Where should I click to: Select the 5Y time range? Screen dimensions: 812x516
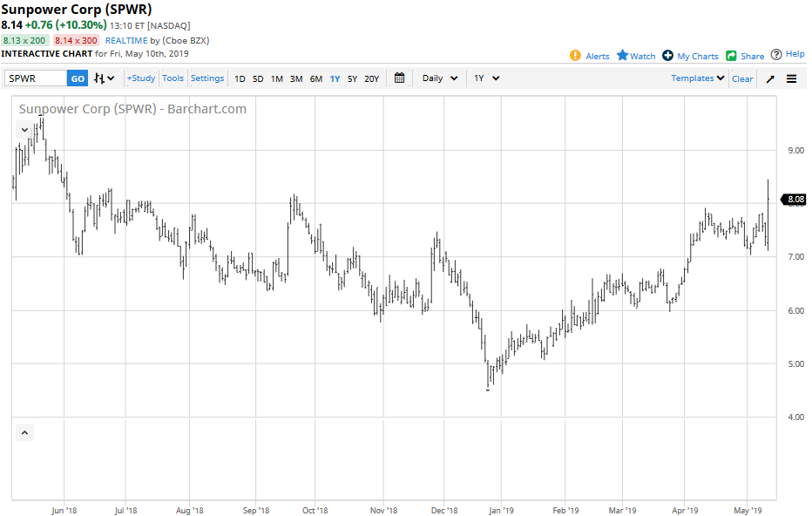point(352,78)
